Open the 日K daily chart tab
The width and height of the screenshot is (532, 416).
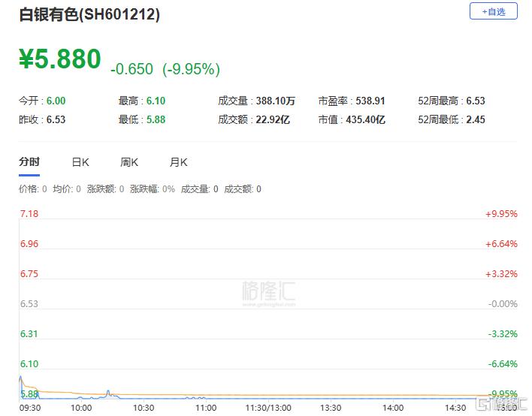(80, 162)
